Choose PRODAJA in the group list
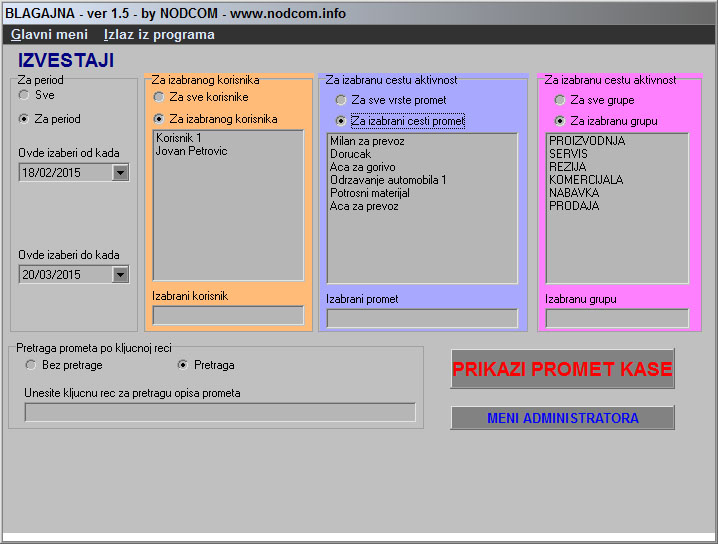The height and width of the screenshot is (544, 718). click(617, 206)
